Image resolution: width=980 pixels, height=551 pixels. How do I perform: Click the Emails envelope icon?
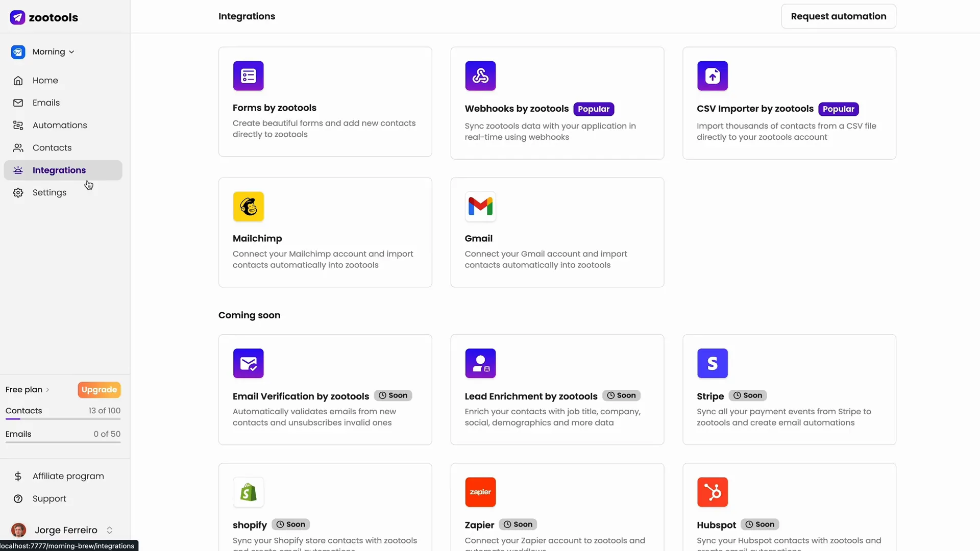coord(18,103)
